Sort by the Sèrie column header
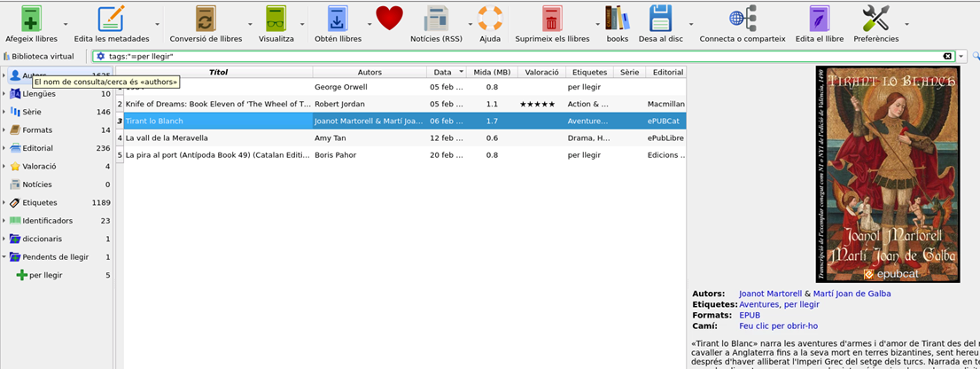The width and height of the screenshot is (980, 369). [629, 72]
